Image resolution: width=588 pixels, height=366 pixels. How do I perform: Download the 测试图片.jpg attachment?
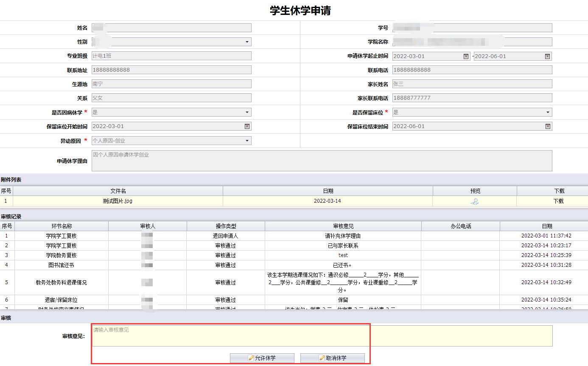pyautogui.click(x=558, y=201)
